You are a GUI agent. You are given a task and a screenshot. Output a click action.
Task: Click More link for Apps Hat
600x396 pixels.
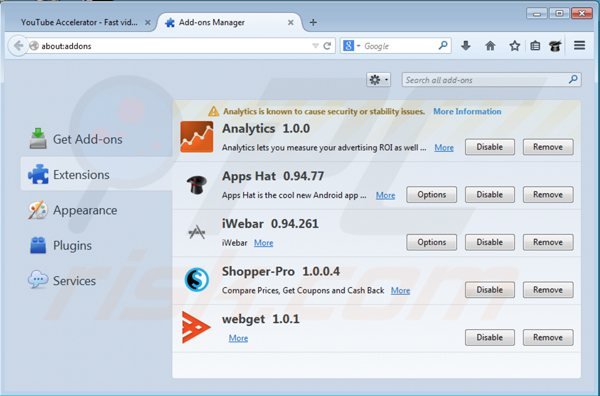tap(385, 196)
